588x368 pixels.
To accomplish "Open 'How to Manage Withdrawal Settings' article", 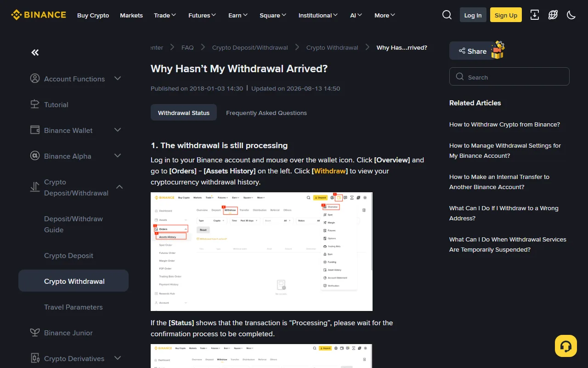I will tap(505, 150).
